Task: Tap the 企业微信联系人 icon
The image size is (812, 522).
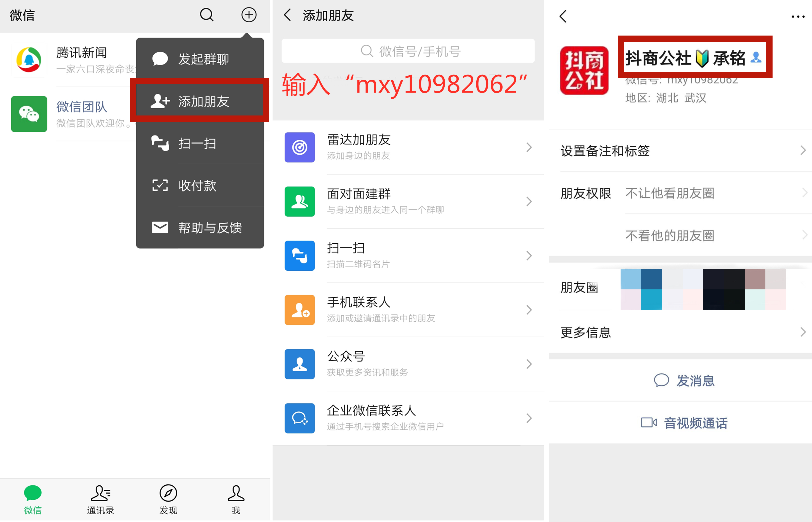Action: [300, 418]
